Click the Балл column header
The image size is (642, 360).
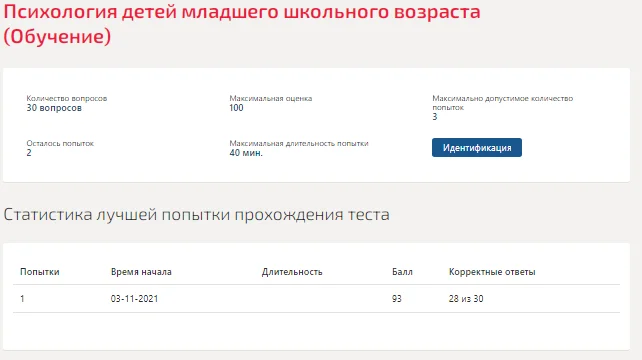click(402, 272)
